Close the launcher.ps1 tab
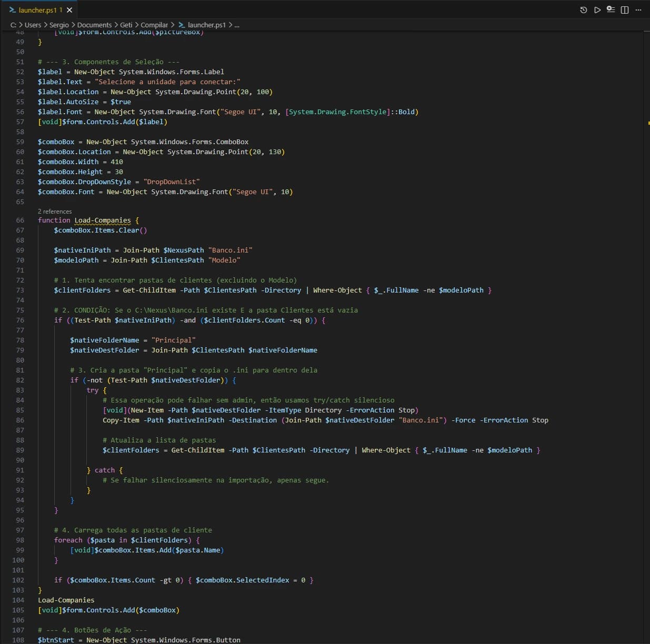The height and width of the screenshot is (644, 650). click(69, 10)
